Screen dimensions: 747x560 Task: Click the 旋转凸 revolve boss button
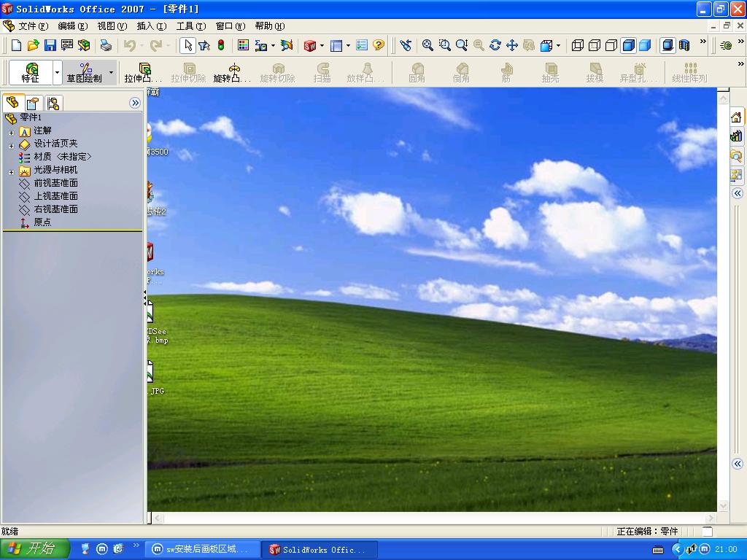(232, 73)
